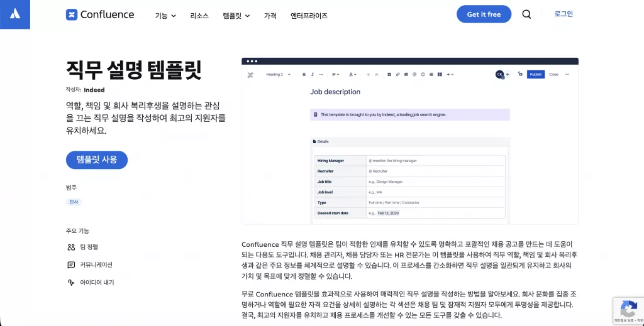
Task: Open the text color dropdown in the preview
Action: point(353,74)
